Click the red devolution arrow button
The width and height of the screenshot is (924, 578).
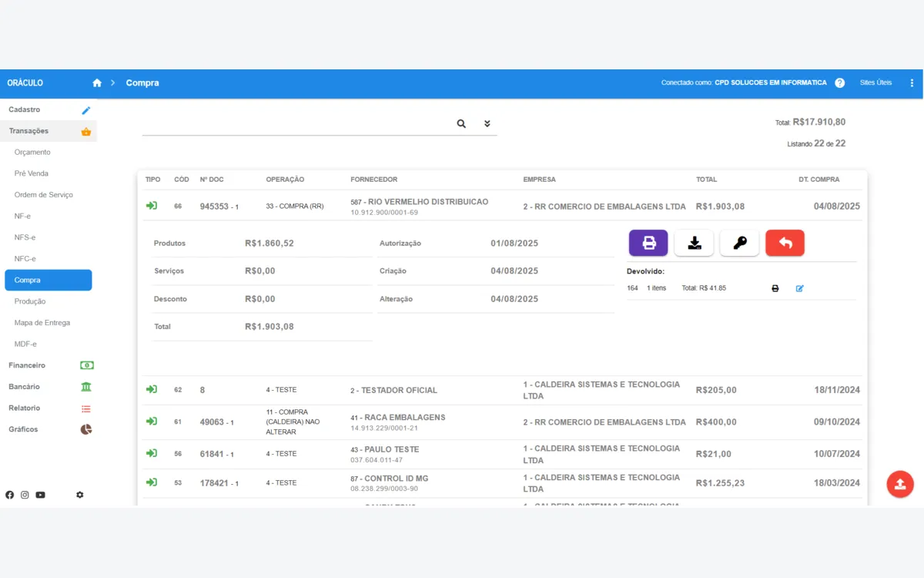785,242
